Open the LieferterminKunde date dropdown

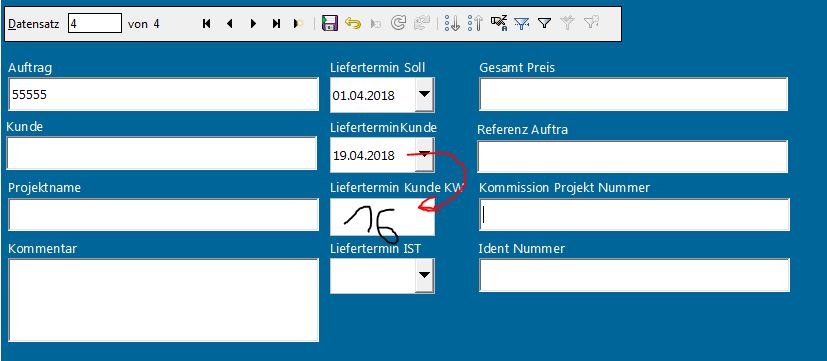point(424,154)
